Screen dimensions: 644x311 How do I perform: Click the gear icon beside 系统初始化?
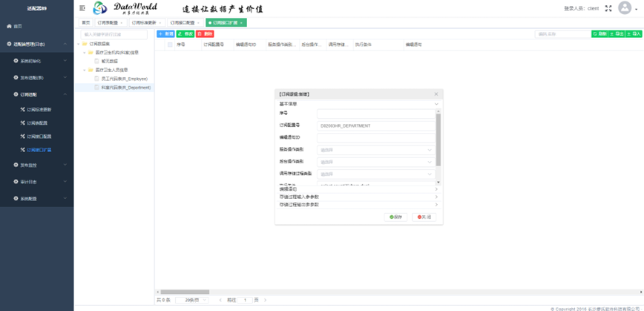pos(16,61)
